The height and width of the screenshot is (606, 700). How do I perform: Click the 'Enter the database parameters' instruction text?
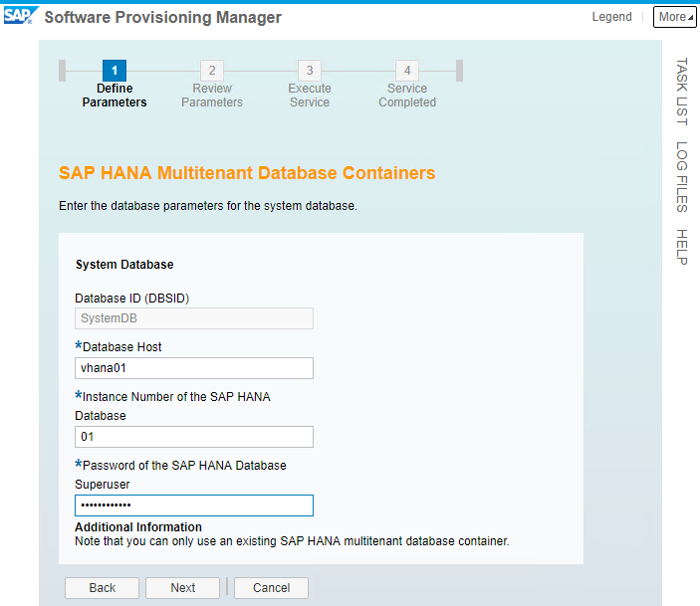(208, 206)
